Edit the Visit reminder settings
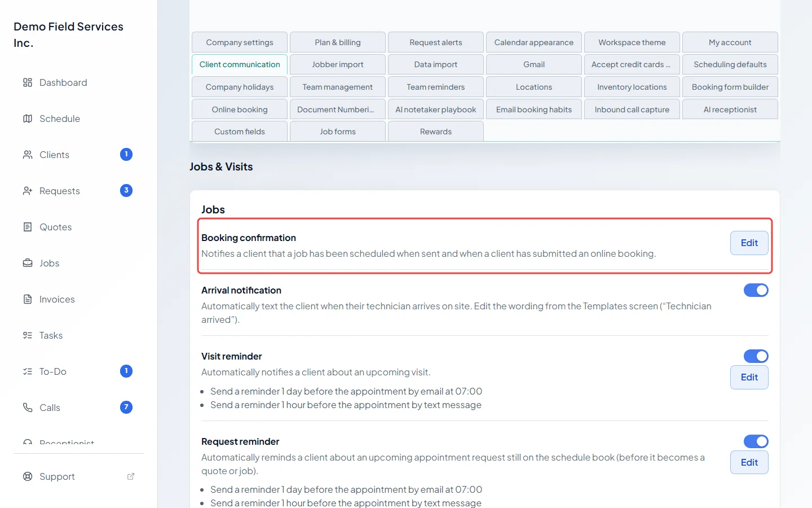This screenshot has height=508, width=812. (749, 377)
